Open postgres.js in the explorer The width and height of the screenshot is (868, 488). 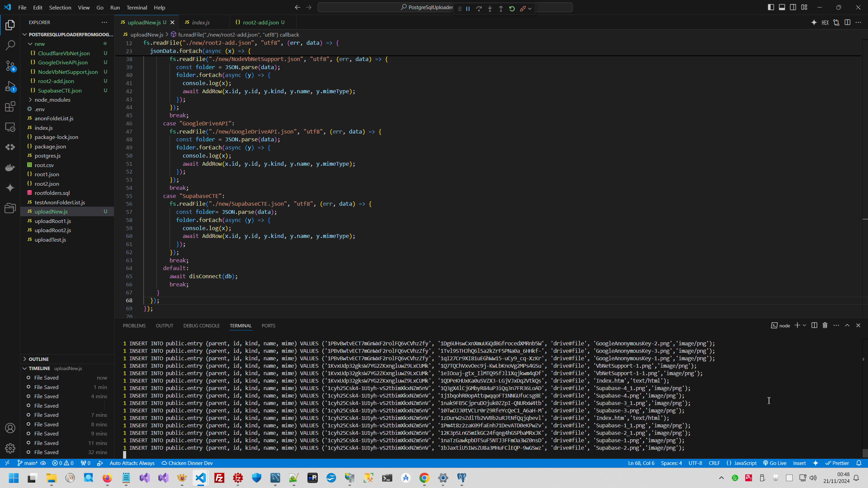tap(47, 156)
